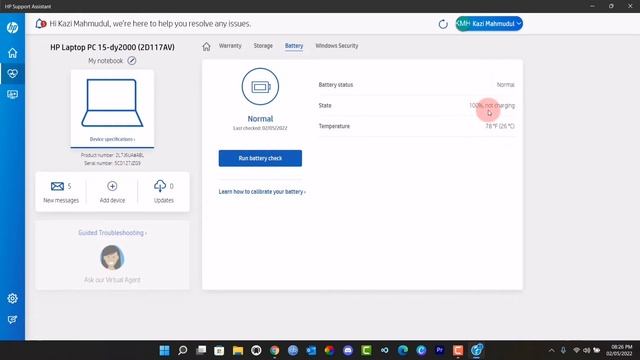The height and width of the screenshot is (360, 640).
Task: Edit My notebook nickname pencil icon
Action: pyautogui.click(x=131, y=61)
